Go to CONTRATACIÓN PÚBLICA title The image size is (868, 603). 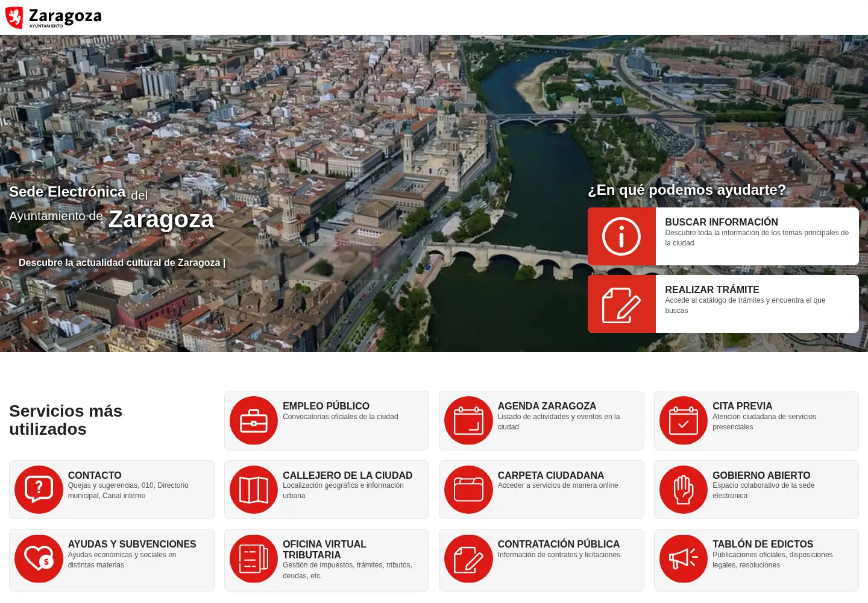pos(559,544)
